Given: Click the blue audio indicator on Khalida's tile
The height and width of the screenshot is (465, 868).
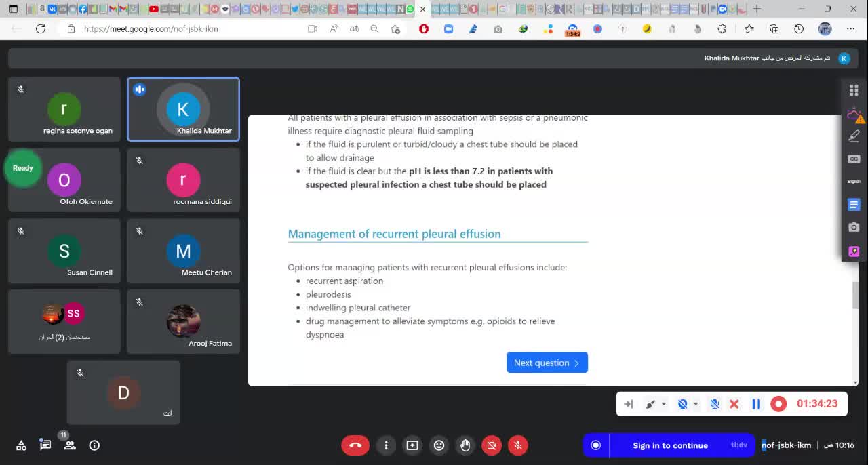Looking at the screenshot, I should tap(140, 89).
